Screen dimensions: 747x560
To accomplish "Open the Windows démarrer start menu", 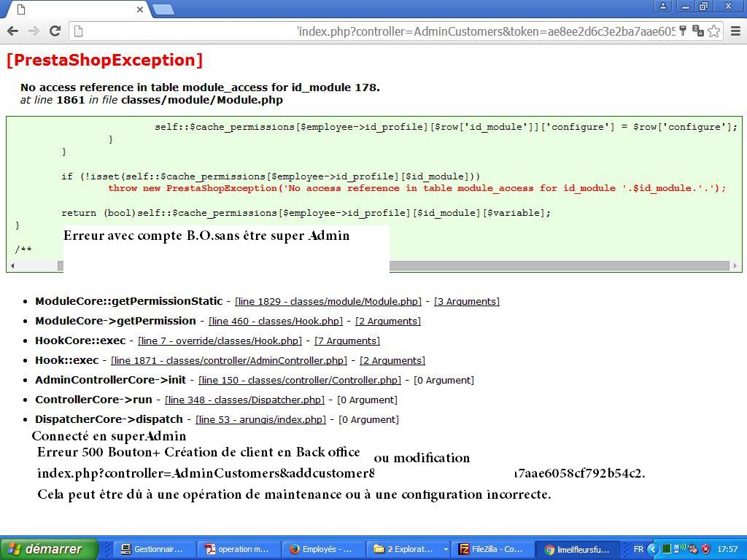I will click(x=49, y=549).
